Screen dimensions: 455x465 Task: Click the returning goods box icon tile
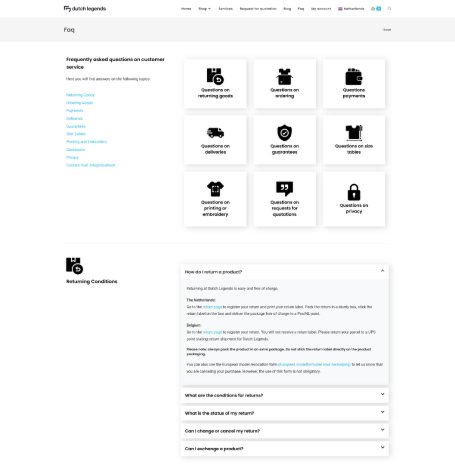click(215, 76)
